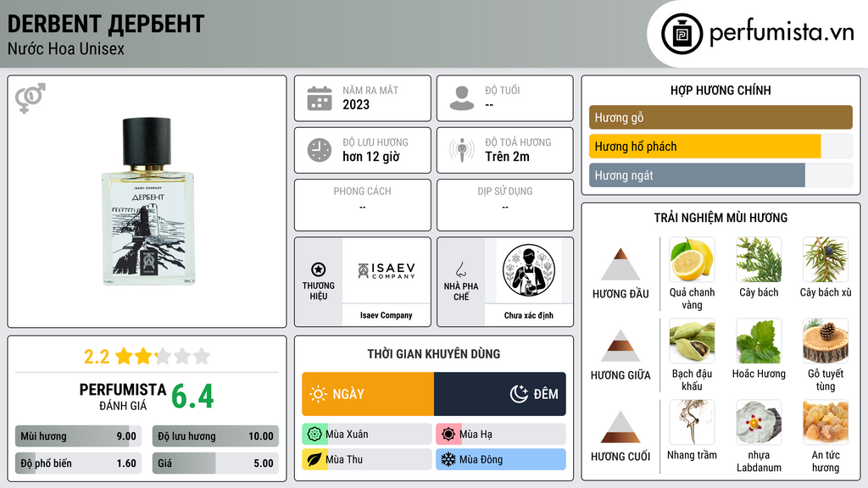Click the Phong cách info box
Image resolution: width=868 pixels, height=488 pixels.
(363, 205)
